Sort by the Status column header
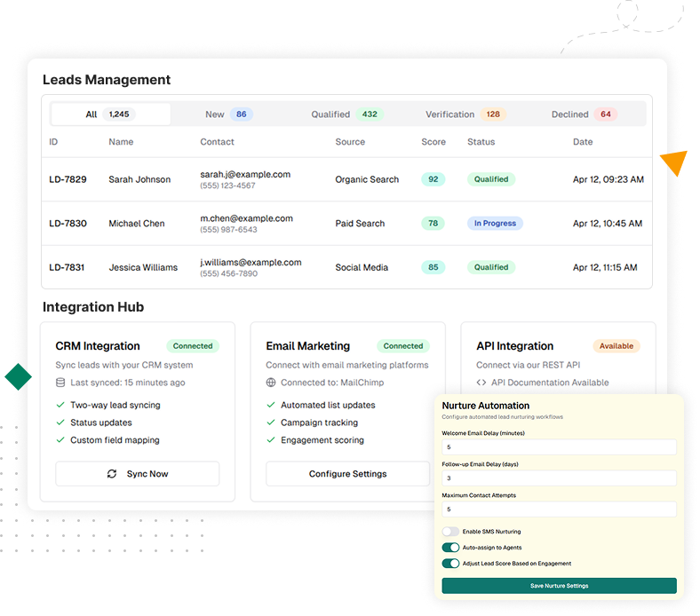 pyautogui.click(x=481, y=142)
